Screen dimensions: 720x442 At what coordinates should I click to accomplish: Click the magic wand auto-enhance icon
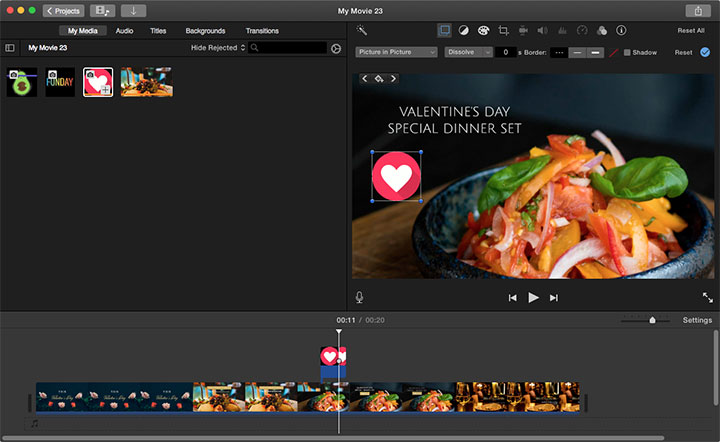pos(362,31)
